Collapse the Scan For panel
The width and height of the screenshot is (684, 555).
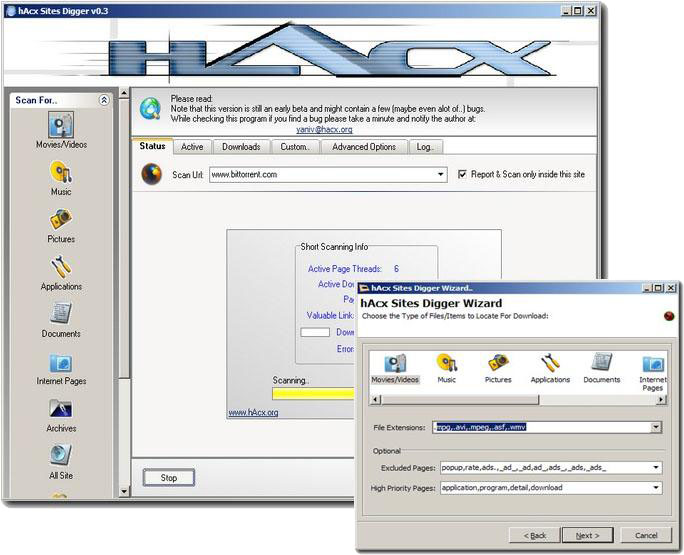104,100
